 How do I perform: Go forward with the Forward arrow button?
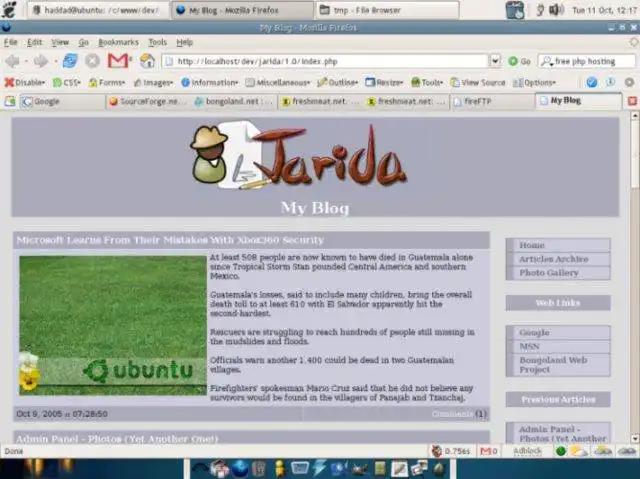click(40, 62)
